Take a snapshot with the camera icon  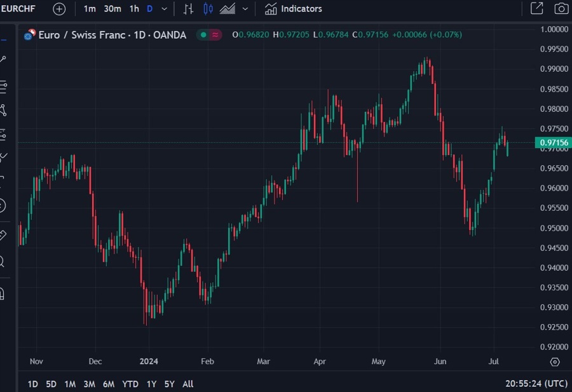point(561,8)
